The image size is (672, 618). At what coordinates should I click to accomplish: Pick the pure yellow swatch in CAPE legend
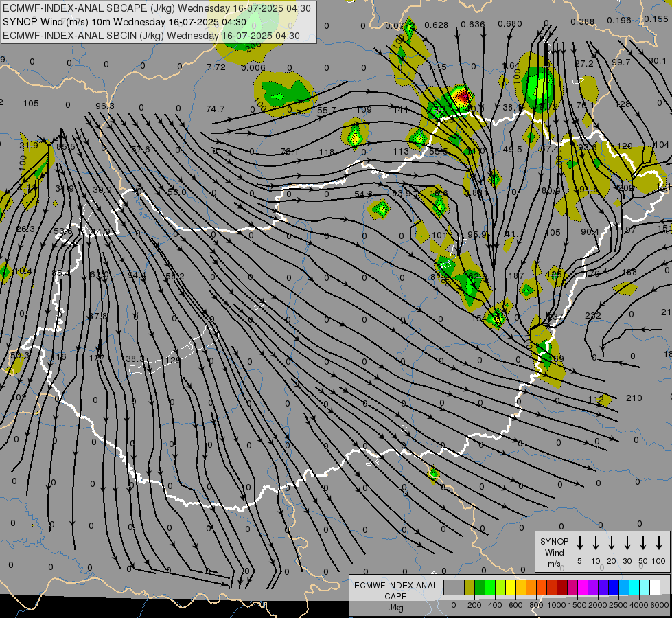coord(511,588)
